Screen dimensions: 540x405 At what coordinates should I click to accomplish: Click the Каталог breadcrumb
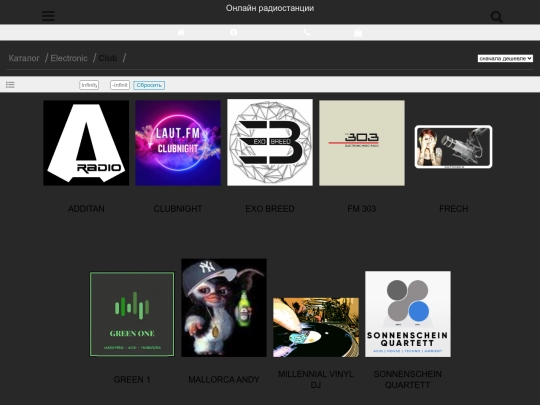tap(24, 58)
